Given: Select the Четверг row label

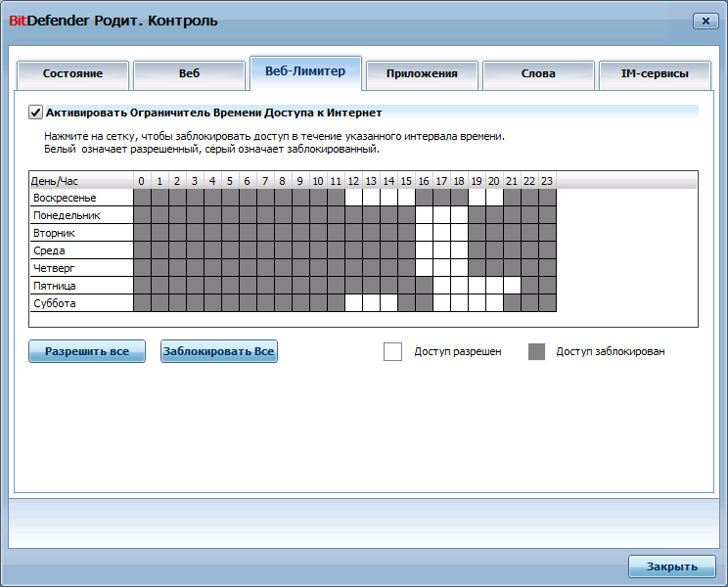Looking at the screenshot, I should [x=54, y=268].
